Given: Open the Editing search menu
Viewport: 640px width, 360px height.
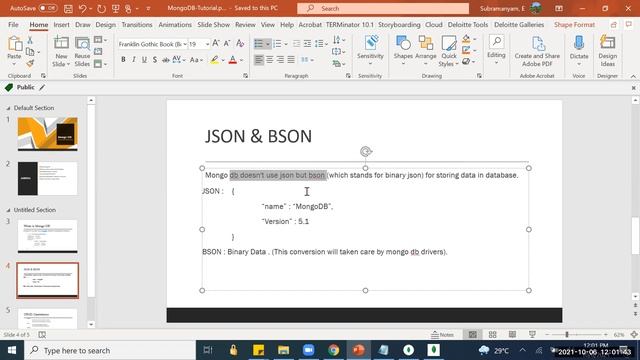Looking at the screenshot, I should [496, 51].
